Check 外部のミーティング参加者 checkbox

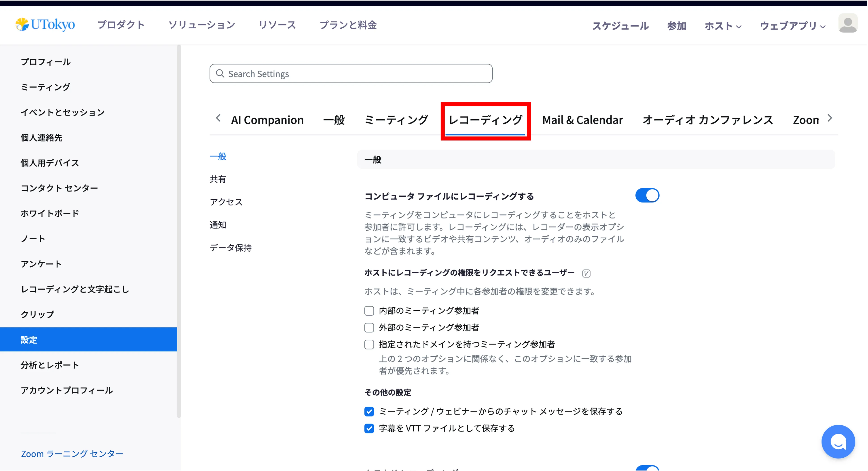click(x=369, y=327)
